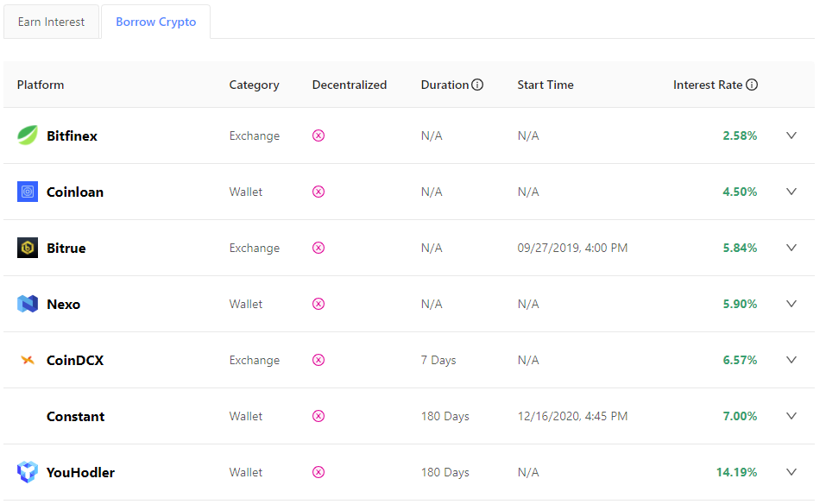Click Bitrue's Exchange category cell

click(255, 248)
